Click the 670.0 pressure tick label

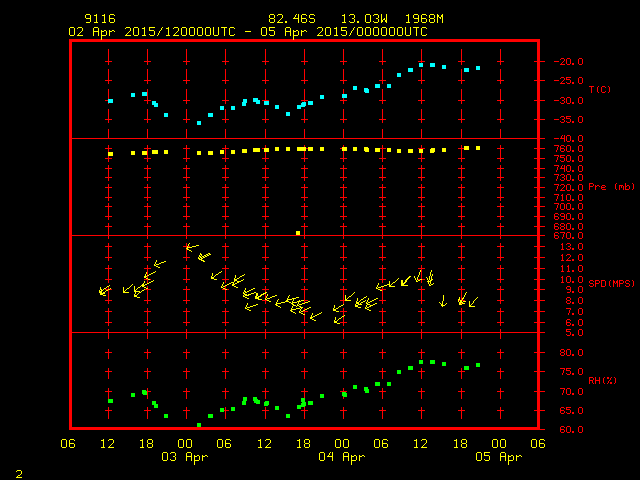568,236
